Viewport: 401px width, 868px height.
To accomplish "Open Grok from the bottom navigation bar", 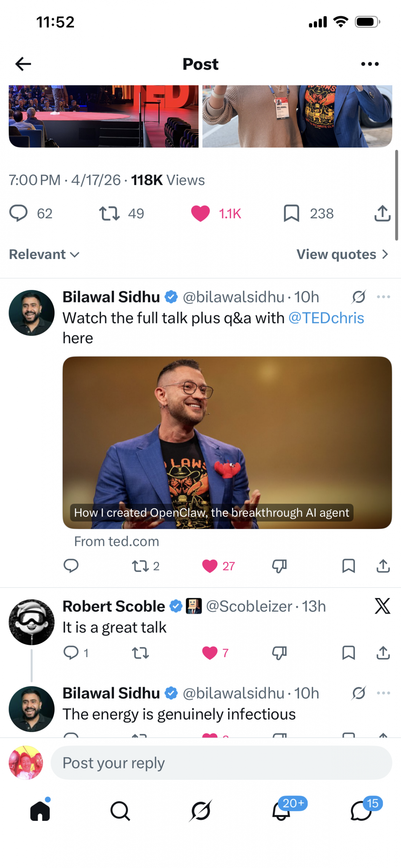I will coord(201,810).
